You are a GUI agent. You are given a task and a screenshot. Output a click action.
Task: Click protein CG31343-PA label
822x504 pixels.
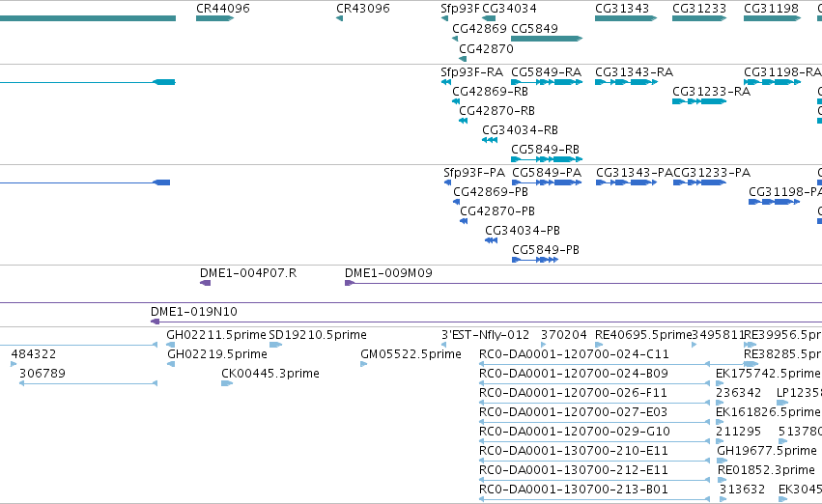[x=635, y=173]
